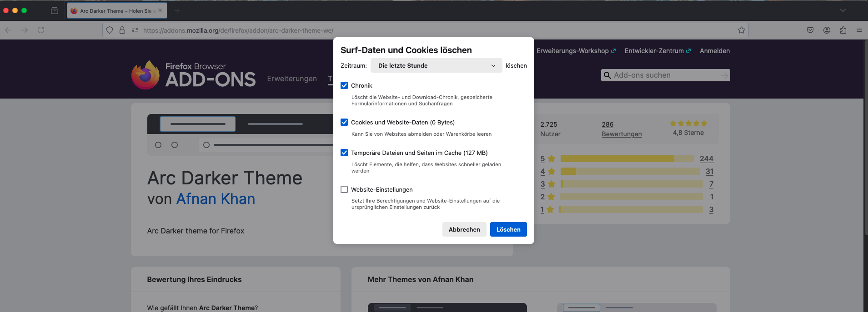The width and height of the screenshot is (868, 312).
Task: Click the Abbrechen button
Action: click(x=464, y=229)
